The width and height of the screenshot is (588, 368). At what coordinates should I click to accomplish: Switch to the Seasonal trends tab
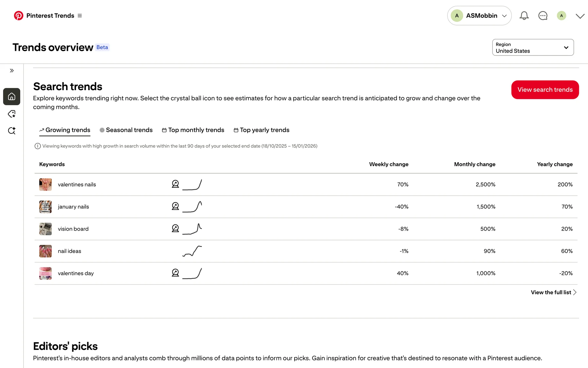126,130
